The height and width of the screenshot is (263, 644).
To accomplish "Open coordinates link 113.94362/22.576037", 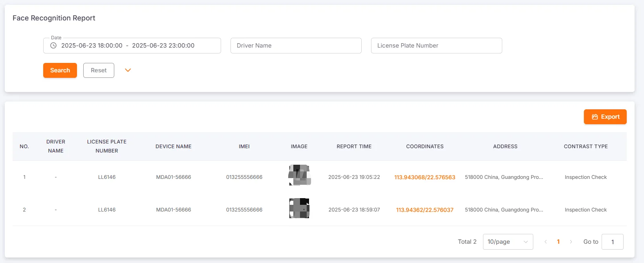I will coord(424,210).
